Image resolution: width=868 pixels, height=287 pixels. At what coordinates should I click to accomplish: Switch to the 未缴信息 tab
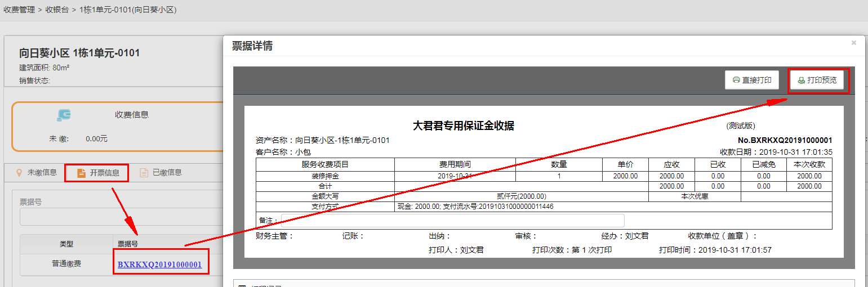(36, 172)
